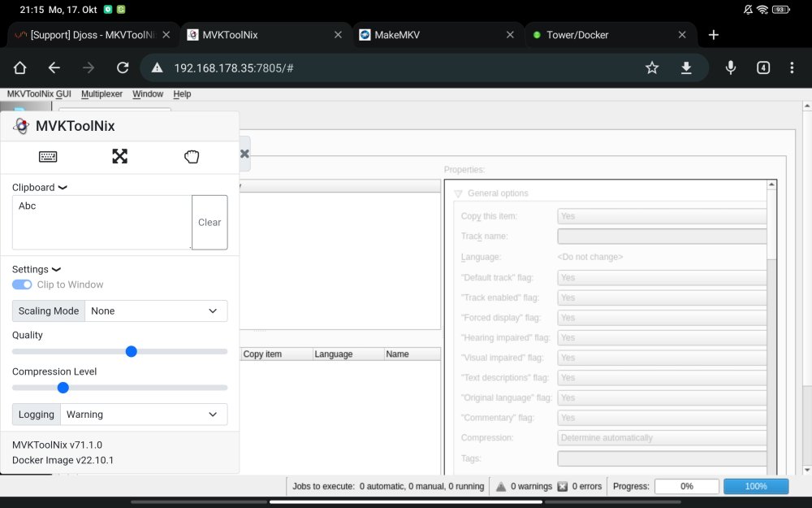Open the on-screen keyboard icon

(48, 157)
